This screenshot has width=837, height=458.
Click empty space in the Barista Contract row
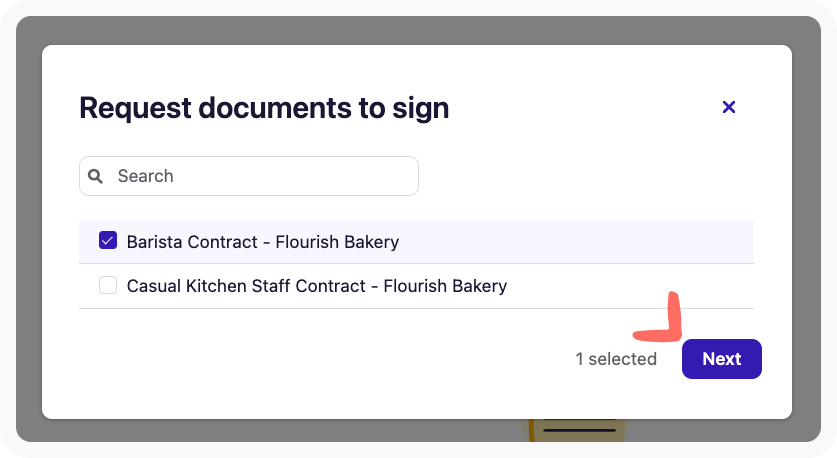click(580, 241)
